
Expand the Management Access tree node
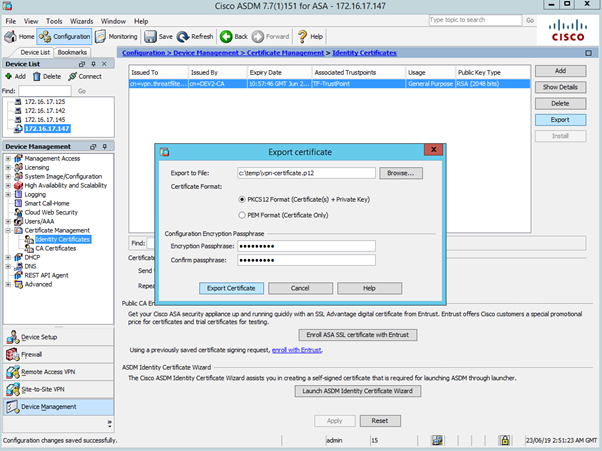point(7,158)
